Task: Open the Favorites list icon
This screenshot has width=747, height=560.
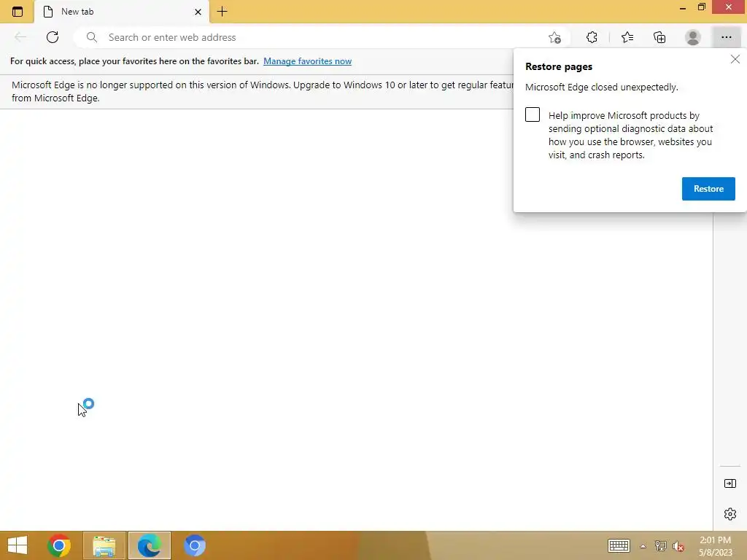Action: [627, 37]
